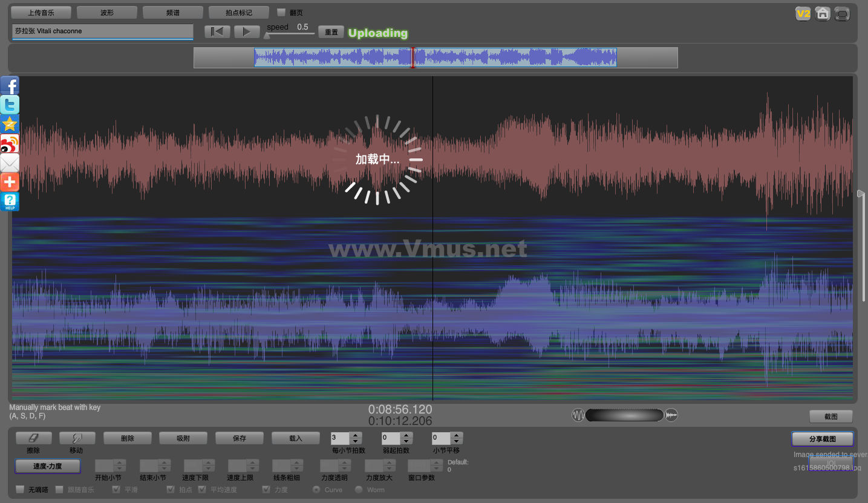
Task: Rewind to start with skip-back button
Action: tap(217, 32)
